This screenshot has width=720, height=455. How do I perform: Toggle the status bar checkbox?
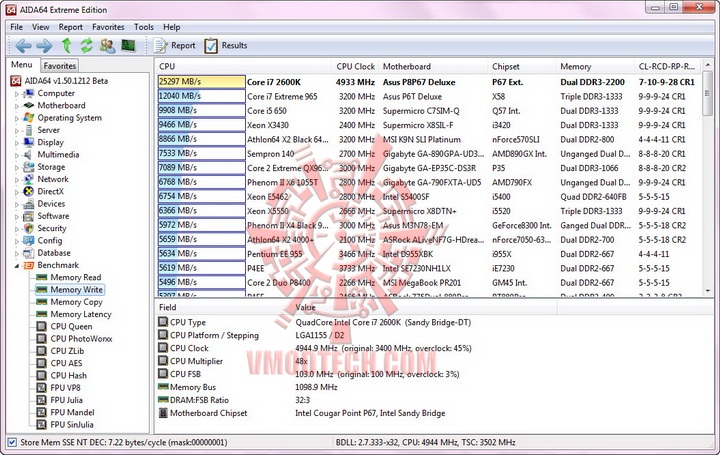12,443
